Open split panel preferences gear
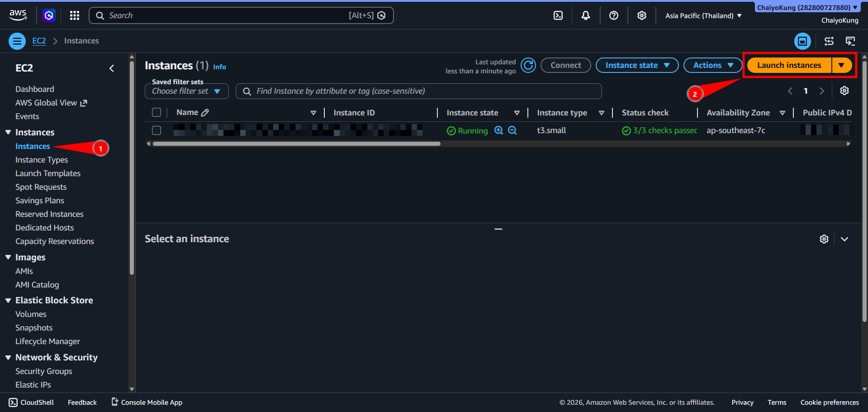This screenshot has height=412, width=868. (824, 239)
